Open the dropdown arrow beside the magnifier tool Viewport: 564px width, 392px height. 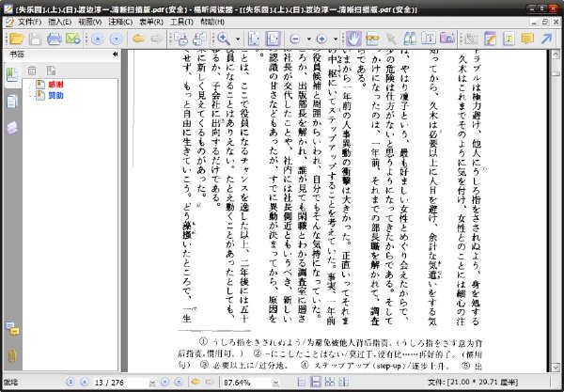click(238, 39)
